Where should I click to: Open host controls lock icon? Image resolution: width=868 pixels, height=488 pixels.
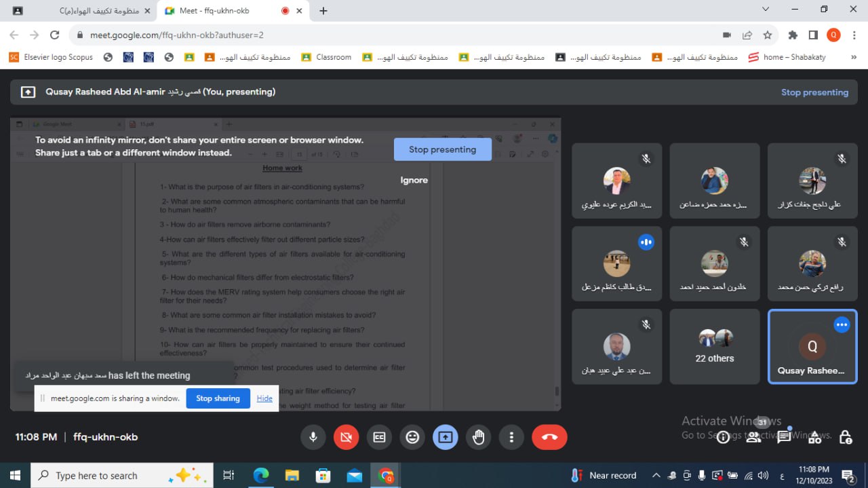[x=845, y=438]
